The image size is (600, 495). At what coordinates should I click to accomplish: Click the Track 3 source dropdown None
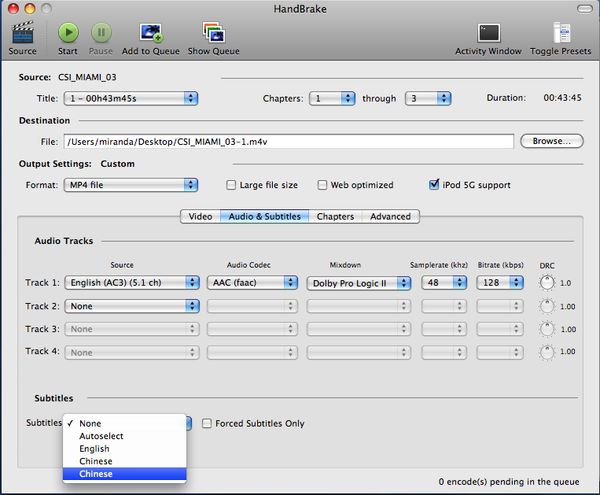tap(132, 329)
